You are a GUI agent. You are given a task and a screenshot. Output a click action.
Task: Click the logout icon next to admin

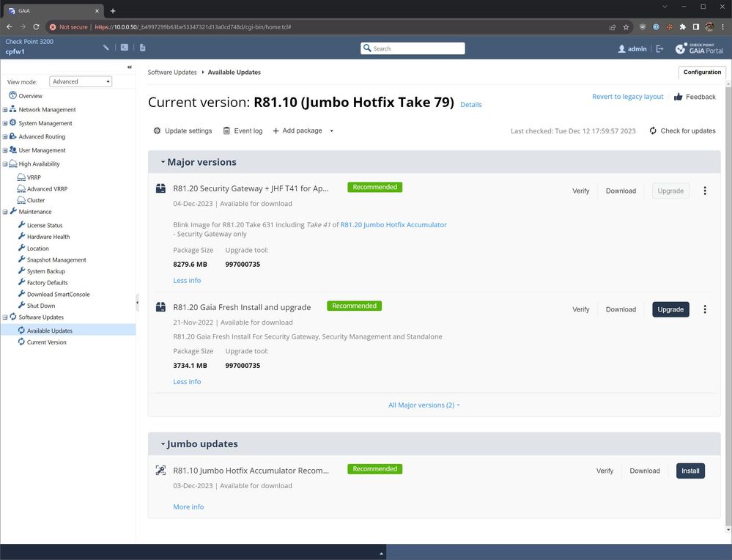tap(659, 48)
